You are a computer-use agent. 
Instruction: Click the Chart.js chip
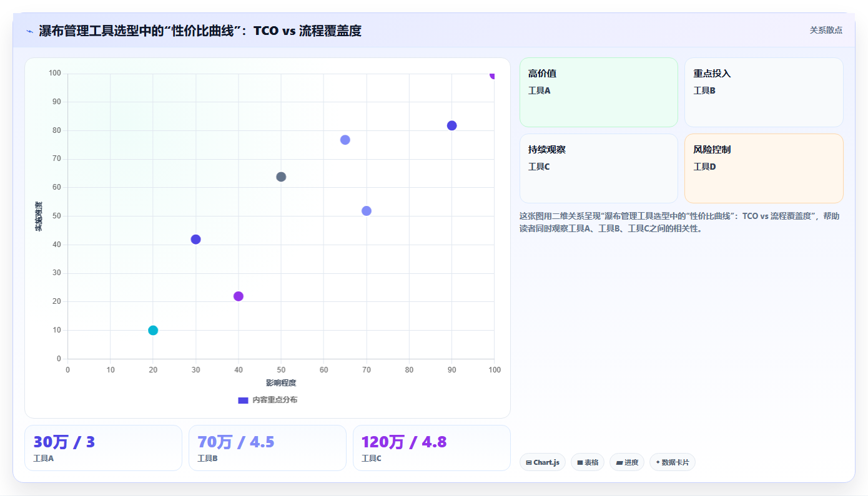542,462
